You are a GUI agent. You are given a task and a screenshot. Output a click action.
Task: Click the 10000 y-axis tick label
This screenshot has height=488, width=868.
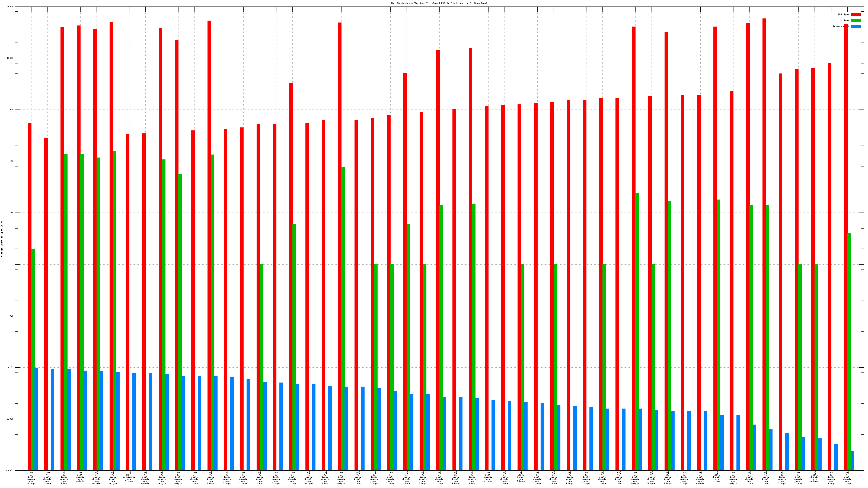pos(10,58)
